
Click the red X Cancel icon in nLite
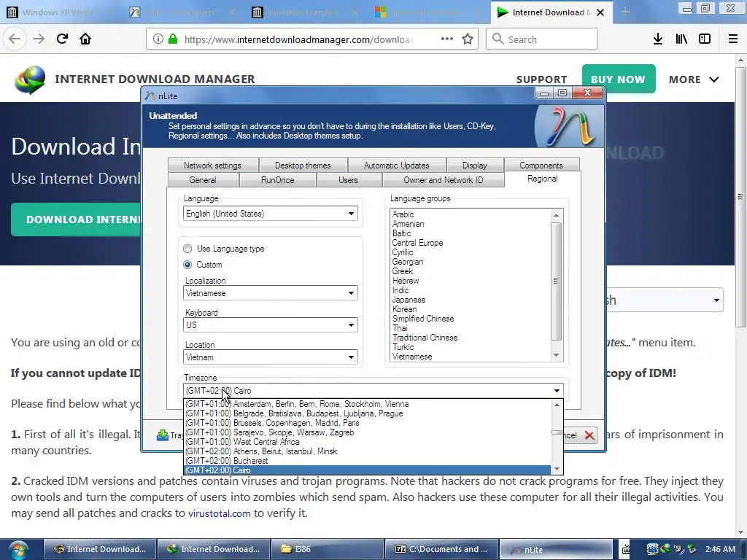tap(589, 435)
